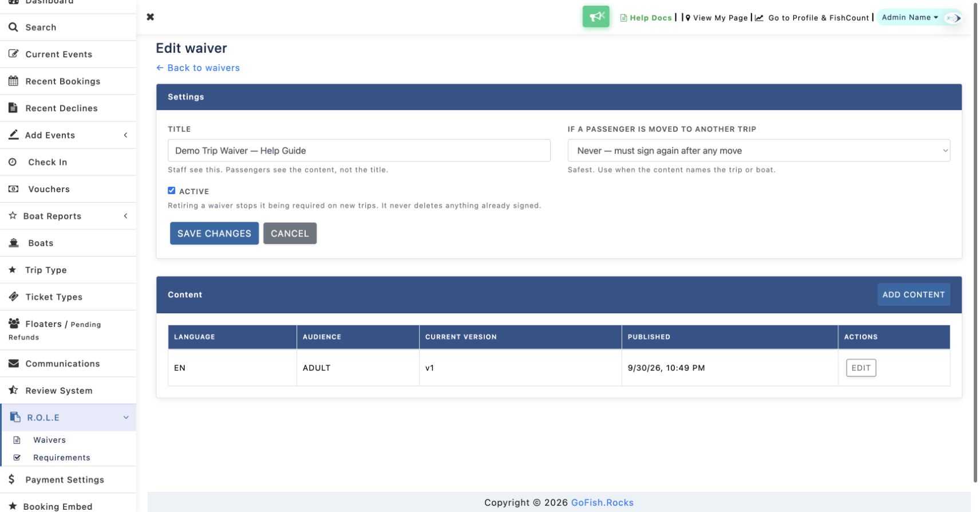The height and width of the screenshot is (512, 980).
Task: Click the ADULT audience cell
Action: 358,368
